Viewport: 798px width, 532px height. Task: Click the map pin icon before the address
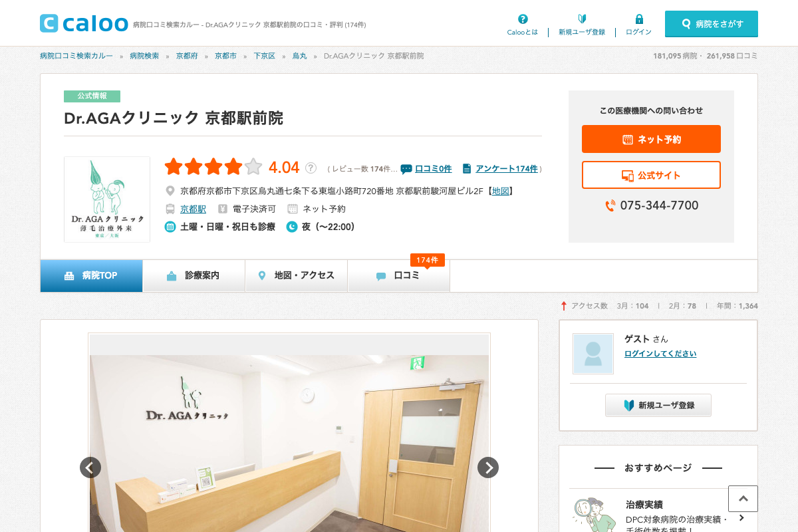170,190
